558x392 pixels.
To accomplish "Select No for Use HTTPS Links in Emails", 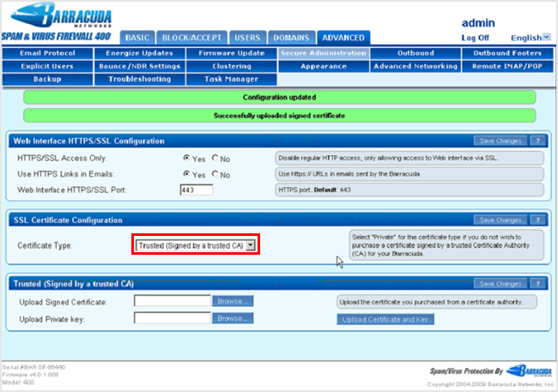I will [x=215, y=174].
